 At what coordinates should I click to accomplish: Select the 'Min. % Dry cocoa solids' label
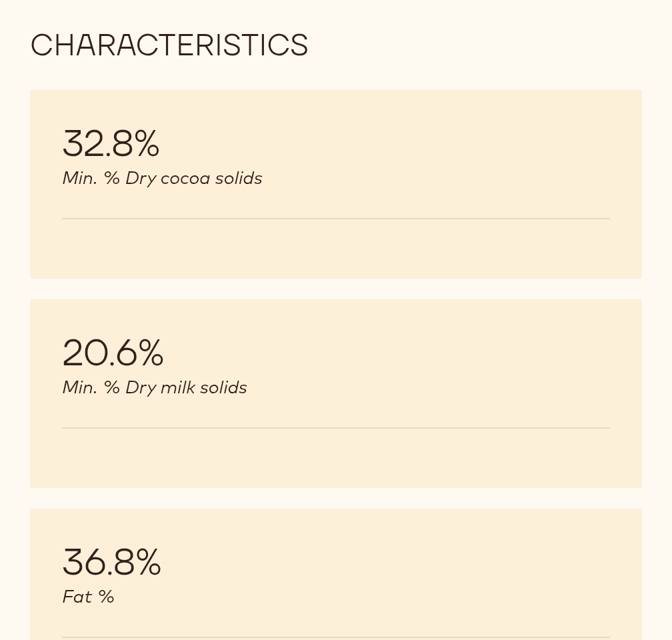[x=162, y=178]
